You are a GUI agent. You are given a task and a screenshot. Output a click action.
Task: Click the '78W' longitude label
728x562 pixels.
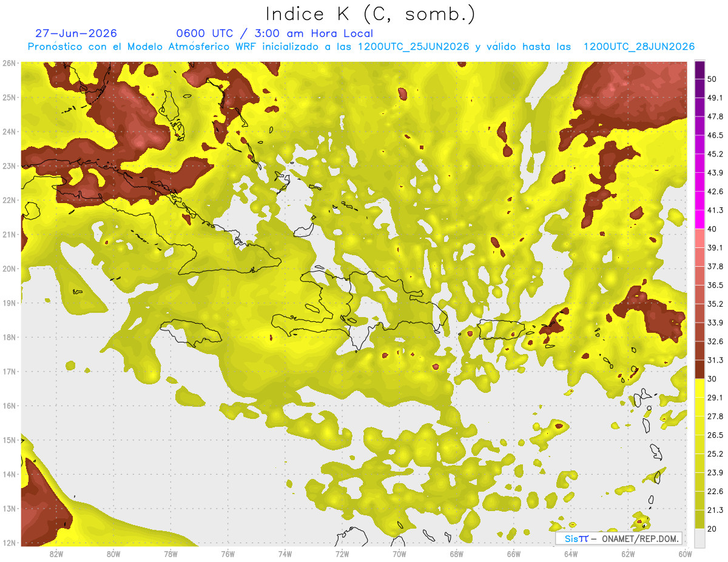[x=170, y=554]
